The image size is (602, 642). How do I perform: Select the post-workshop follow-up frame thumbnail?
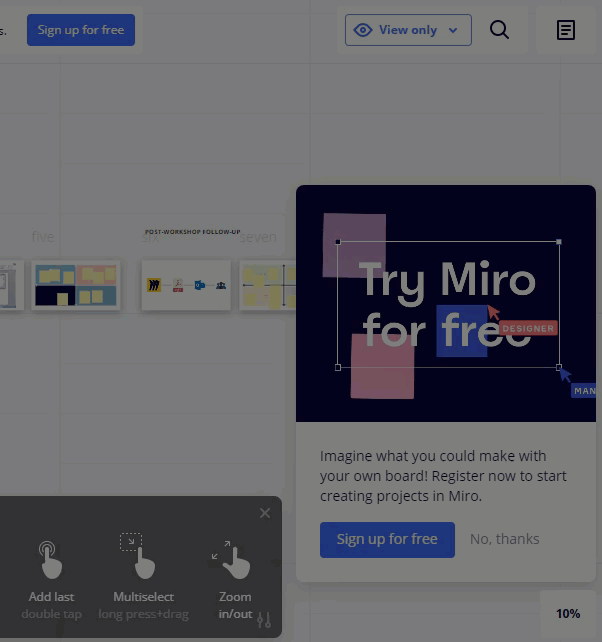[186, 285]
